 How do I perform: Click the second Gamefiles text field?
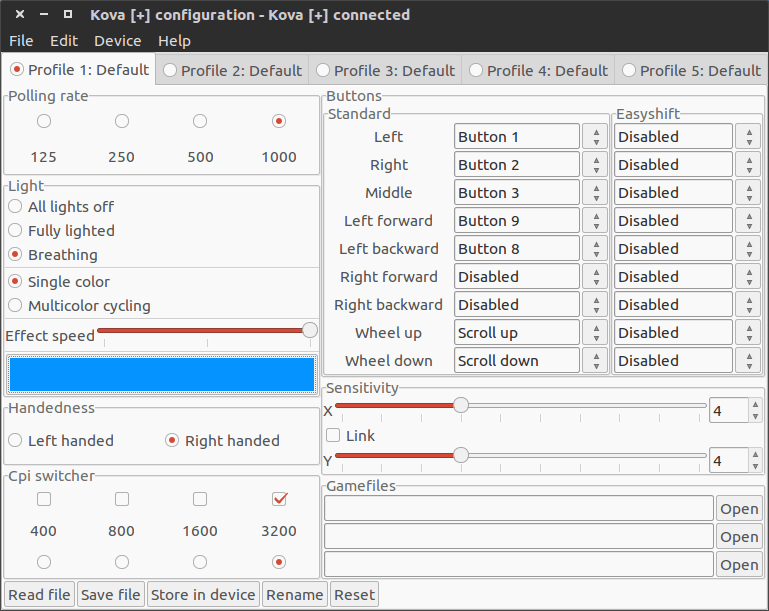pos(518,536)
